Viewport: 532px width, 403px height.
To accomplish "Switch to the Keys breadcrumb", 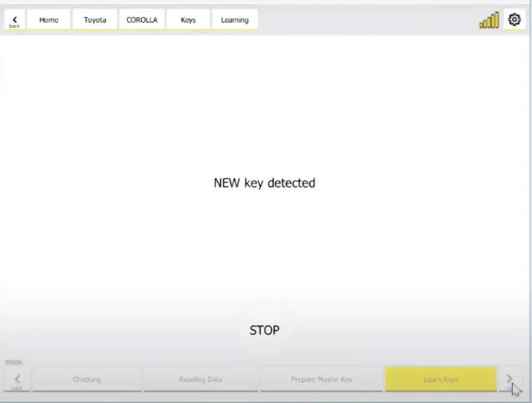I will coord(188,20).
